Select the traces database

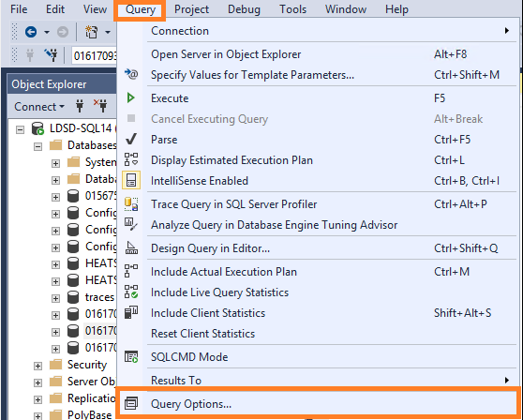coord(99,297)
